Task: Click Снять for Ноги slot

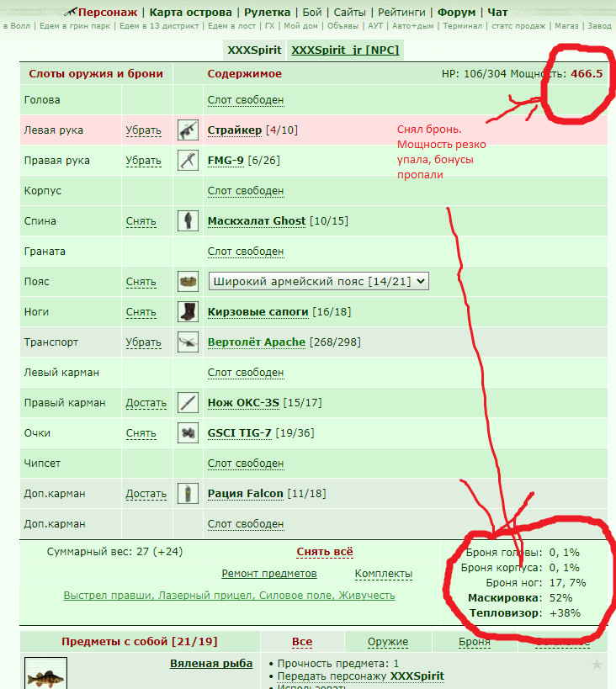Action: click(x=141, y=312)
